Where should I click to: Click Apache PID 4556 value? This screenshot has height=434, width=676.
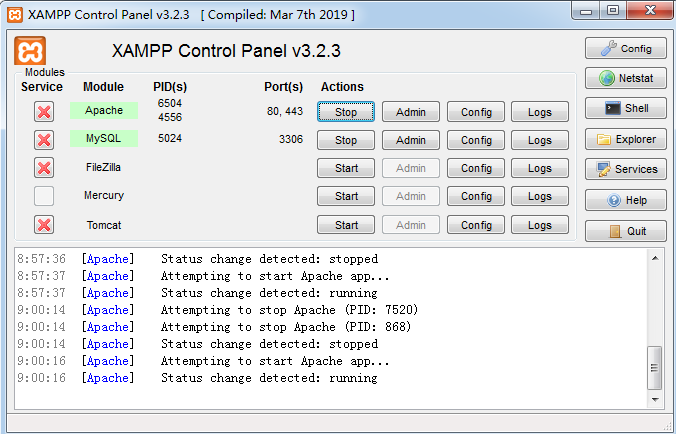click(x=170, y=117)
